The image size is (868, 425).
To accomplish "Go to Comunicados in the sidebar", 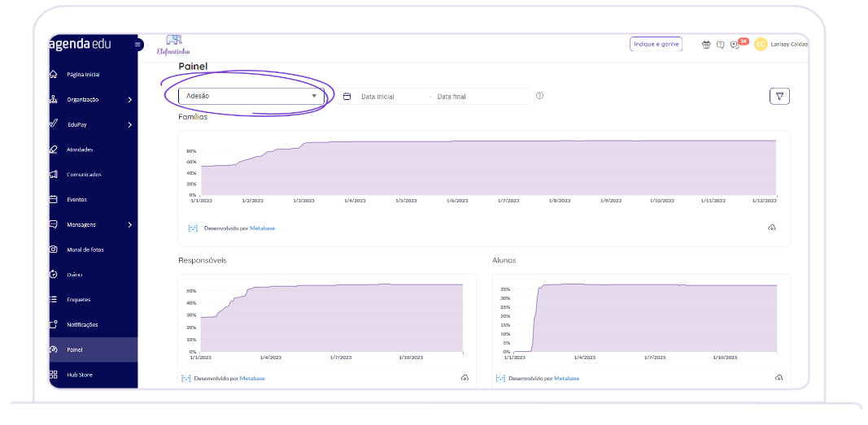I will [x=83, y=175].
